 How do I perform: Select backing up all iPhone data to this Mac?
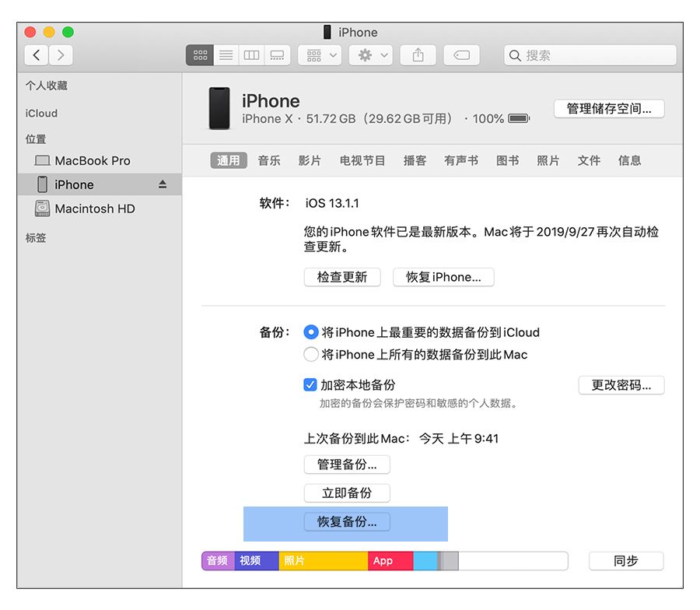311,354
